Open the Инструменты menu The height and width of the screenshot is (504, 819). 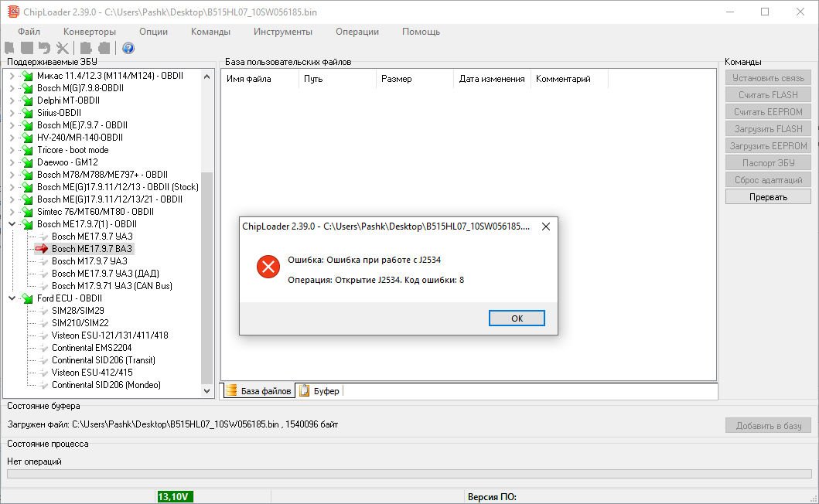click(x=282, y=32)
